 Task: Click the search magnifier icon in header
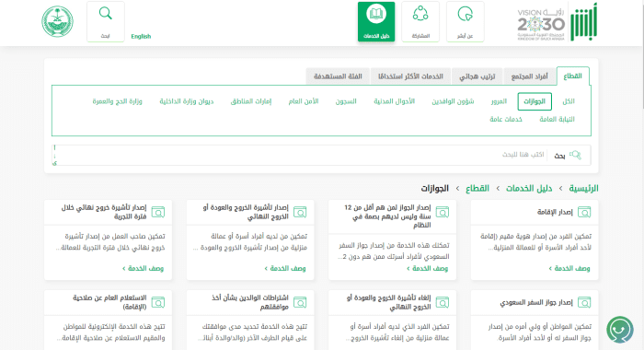[x=106, y=14]
